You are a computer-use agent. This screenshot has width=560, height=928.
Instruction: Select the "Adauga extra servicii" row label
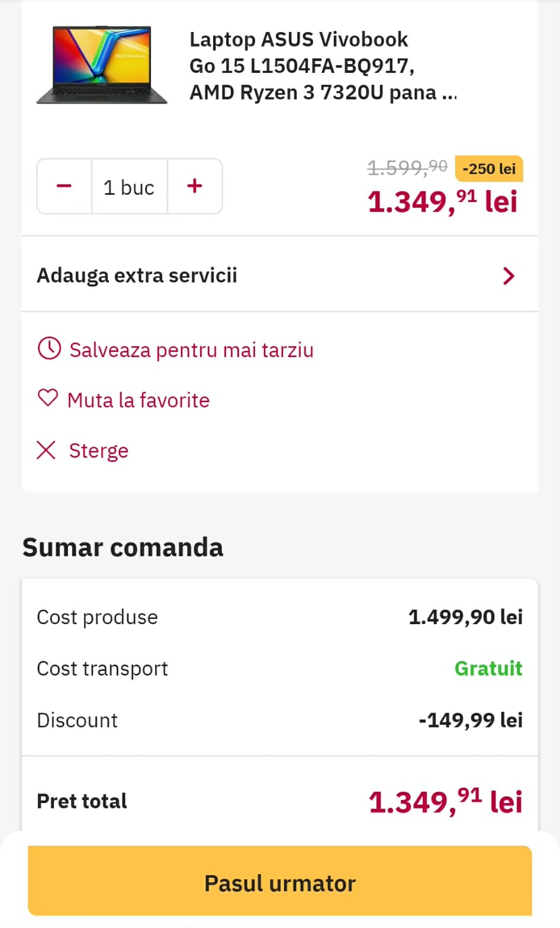(x=137, y=275)
